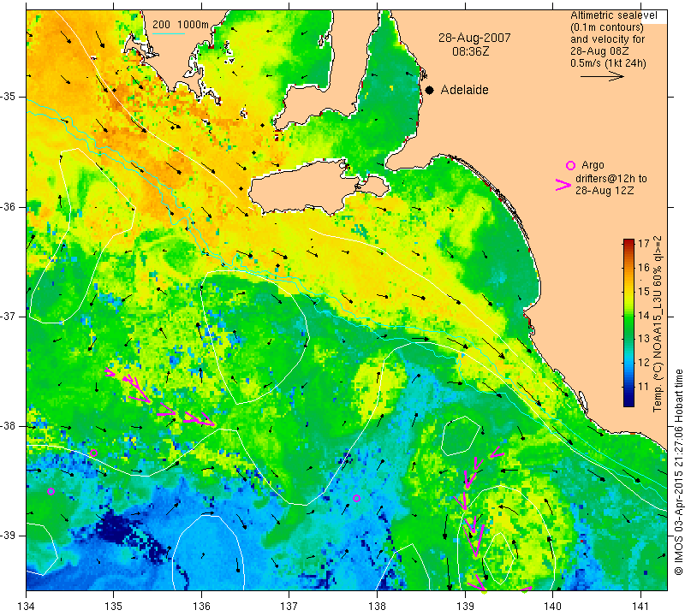
Task: Click the black dot marking Adelaide
Action: pos(430,90)
